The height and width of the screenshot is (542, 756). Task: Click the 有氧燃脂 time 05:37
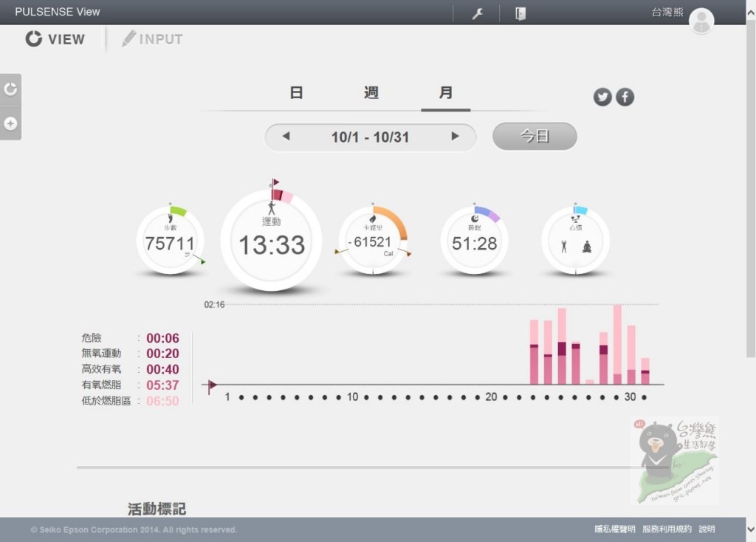[x=162, y=385]
